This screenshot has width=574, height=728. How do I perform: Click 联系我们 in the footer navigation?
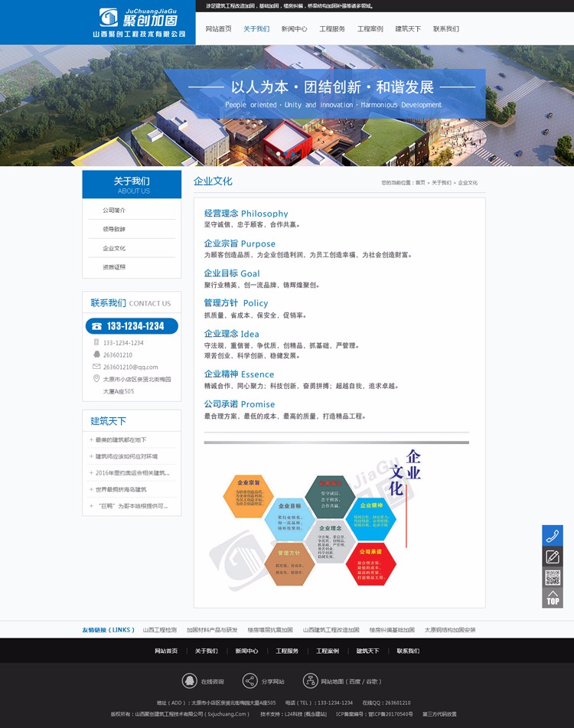pos(409,651)
